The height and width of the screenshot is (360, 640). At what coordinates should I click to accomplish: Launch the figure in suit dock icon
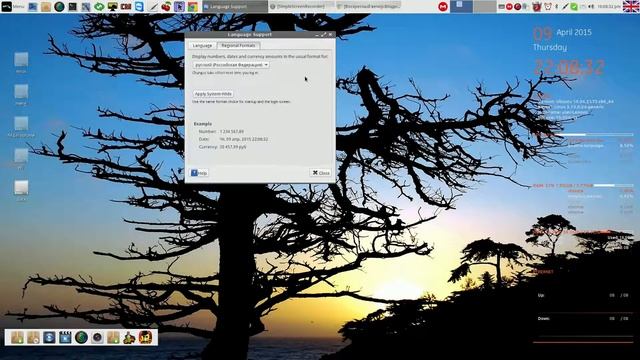click(x=129, y=338)
